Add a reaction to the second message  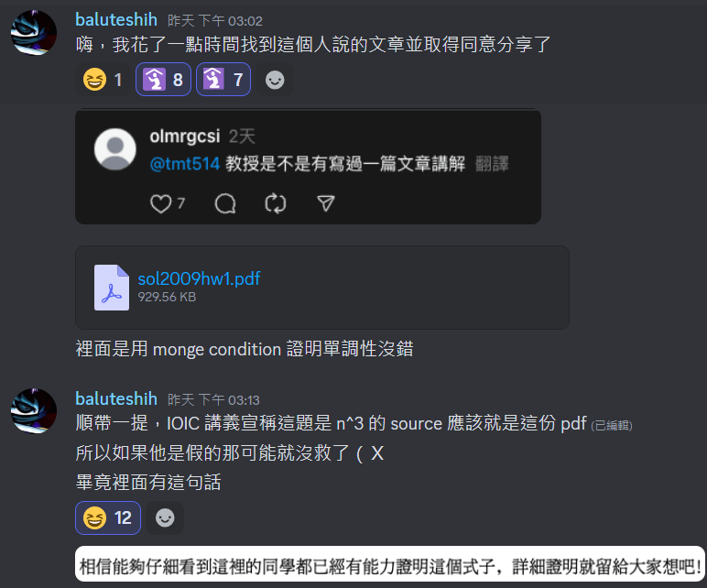[x=165, y=517]
